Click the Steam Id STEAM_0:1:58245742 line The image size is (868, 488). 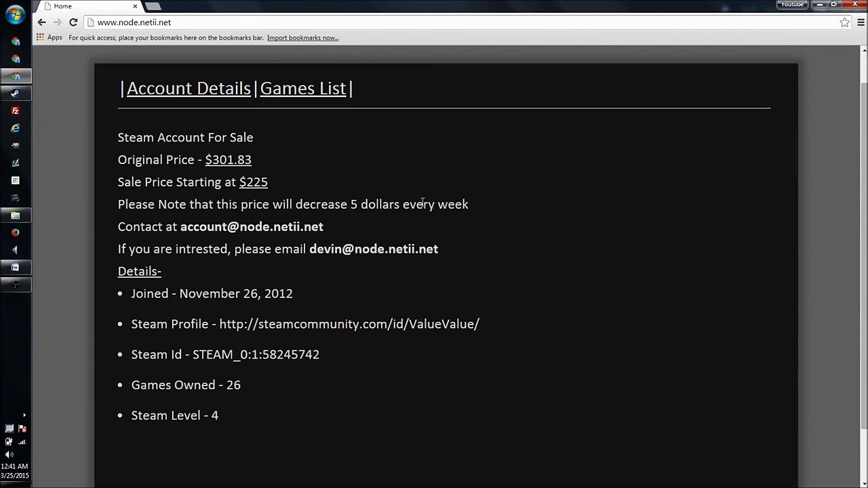pos(225,354)
